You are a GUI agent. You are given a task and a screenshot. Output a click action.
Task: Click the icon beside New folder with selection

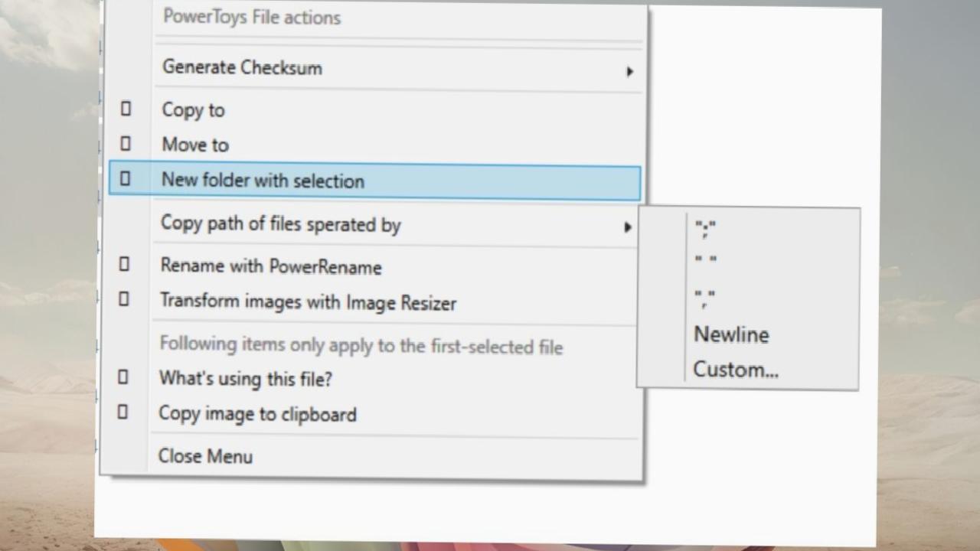click(x=126, y=179)
